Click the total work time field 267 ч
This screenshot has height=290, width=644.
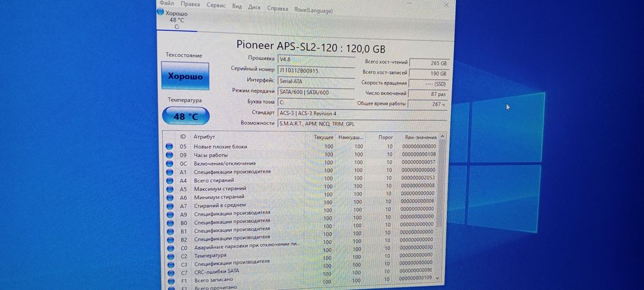[427, 104]
